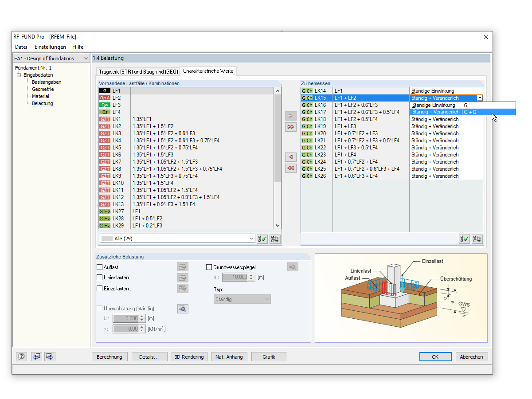Choose Ständig + Veränderlich G + Q option
The width and height of the screenshot is (532, 399).
(463, 112)
